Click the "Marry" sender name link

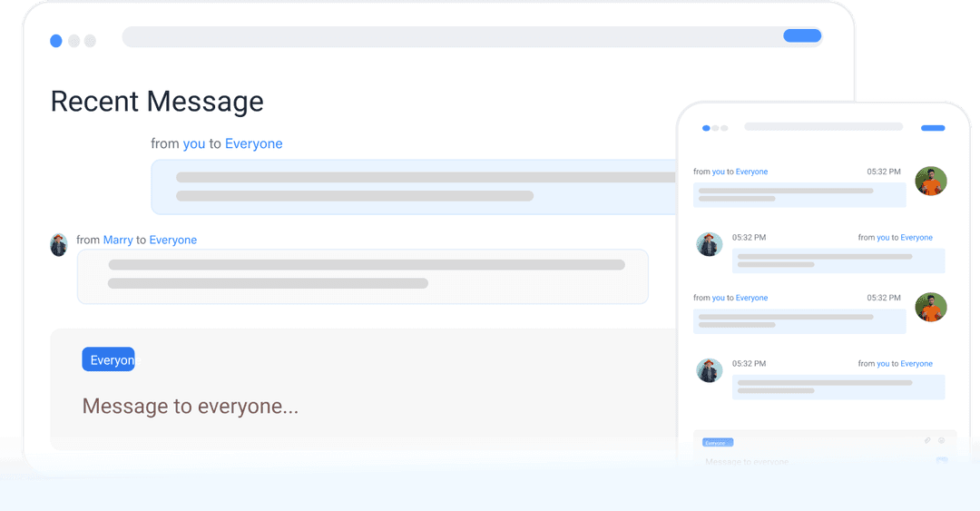(118, 240)
